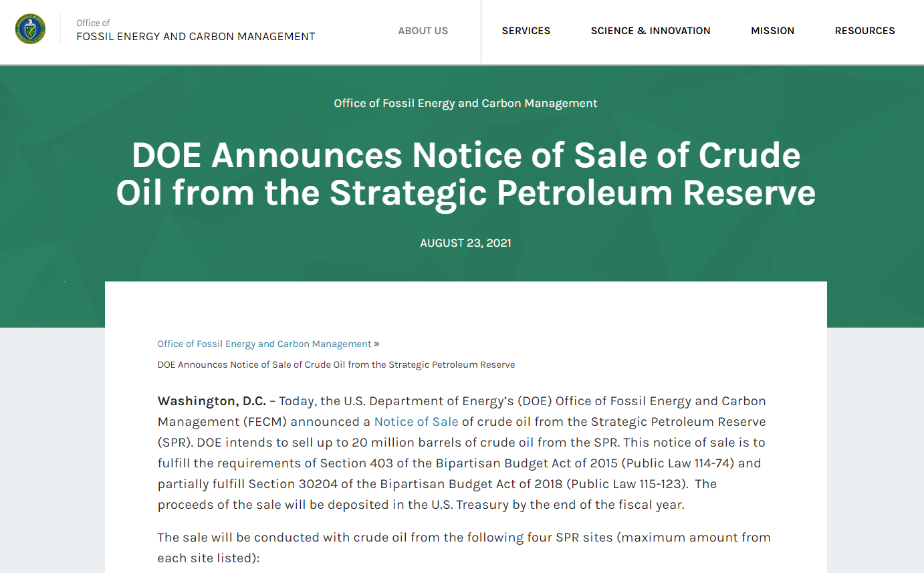924x573 pixels.
Task: Click the four SPR sites paragraph
Action: tap(463, 547)
